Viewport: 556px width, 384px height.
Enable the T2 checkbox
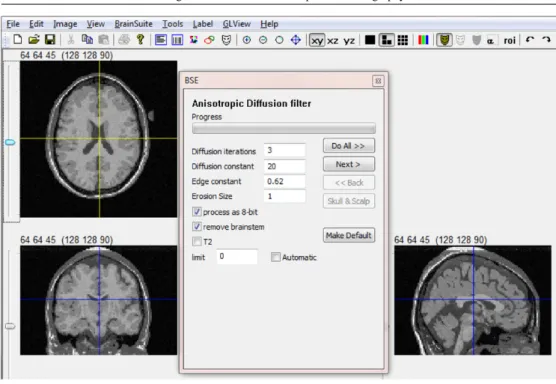(x=197, y=241)
